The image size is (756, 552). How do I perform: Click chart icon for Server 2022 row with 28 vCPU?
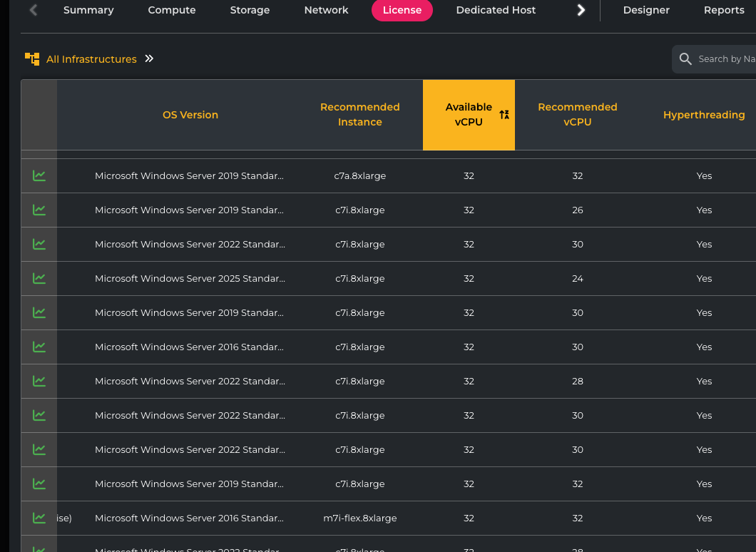[x=39, y=381]
